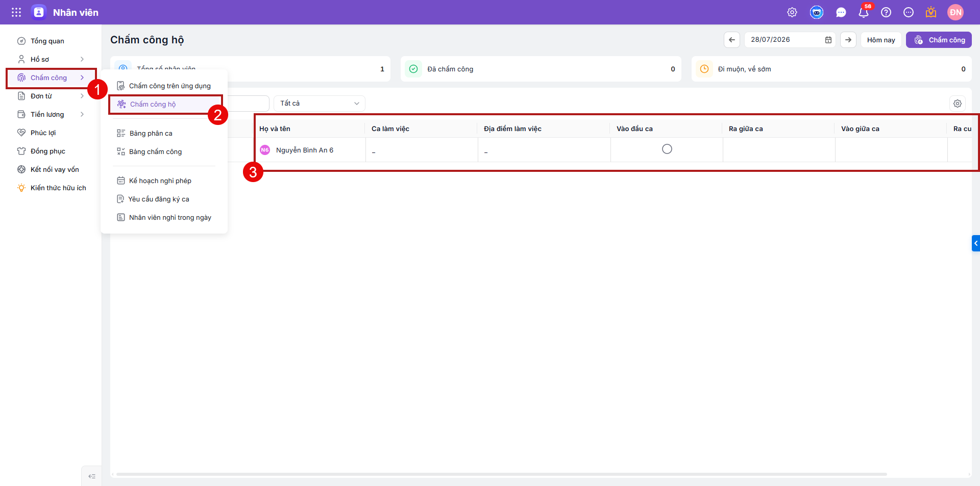Open table column settings gear
The image size is (980, 486).
tap(958, 104)
